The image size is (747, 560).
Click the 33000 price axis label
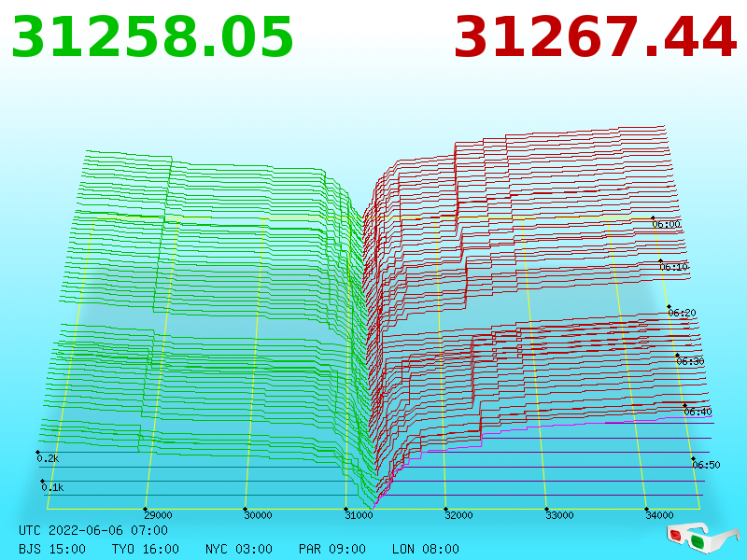(559, 515)
